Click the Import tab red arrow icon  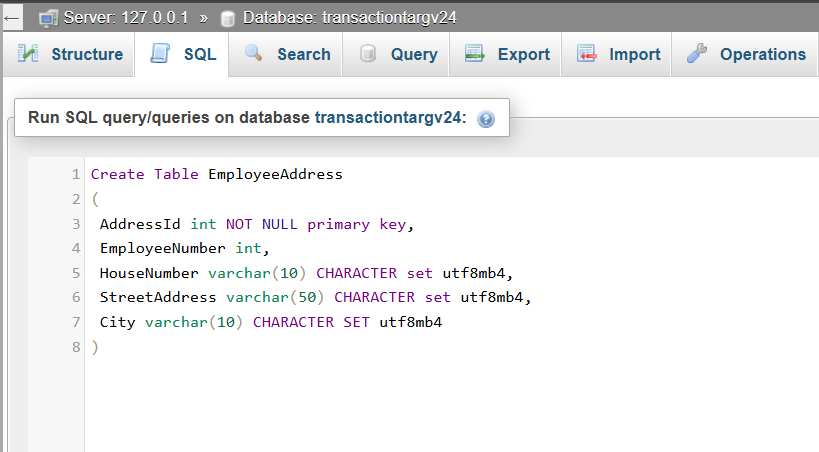(586, 53)
